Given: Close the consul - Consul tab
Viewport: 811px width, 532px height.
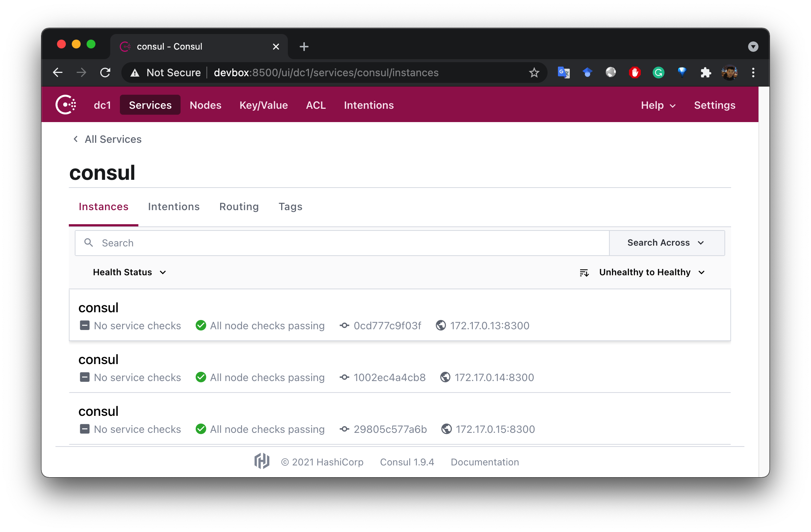Looking at the screenshot, I should tap(276, 47).
